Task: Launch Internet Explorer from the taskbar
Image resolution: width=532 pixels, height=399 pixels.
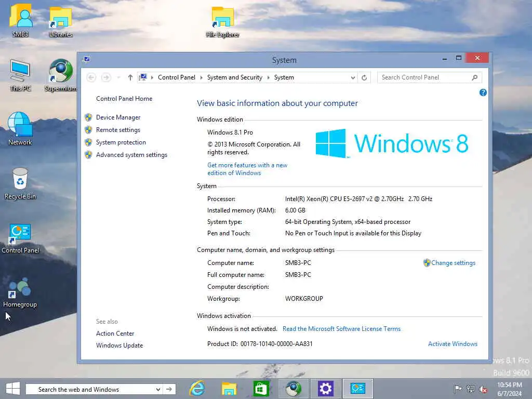Action: (x=197, y=389)
